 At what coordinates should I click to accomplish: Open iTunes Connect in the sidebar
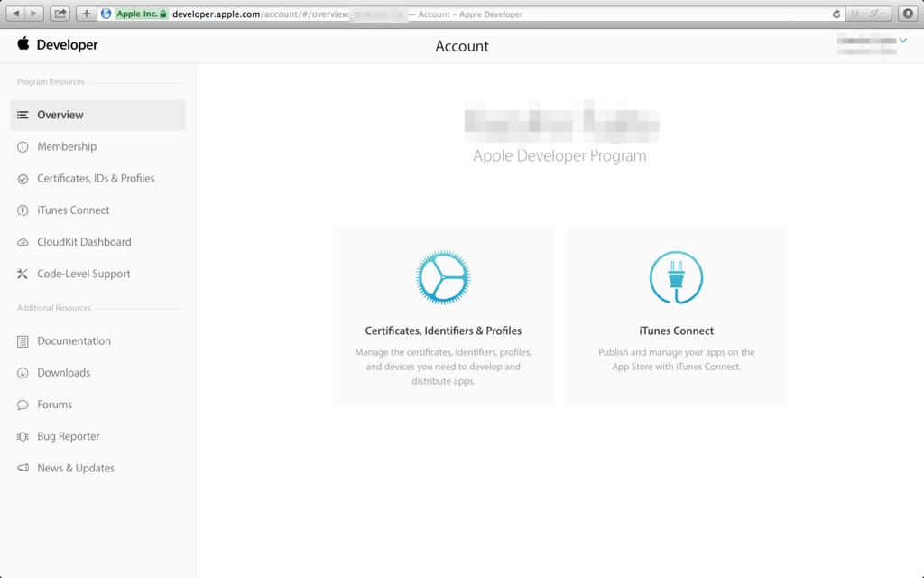coord(73,210)
